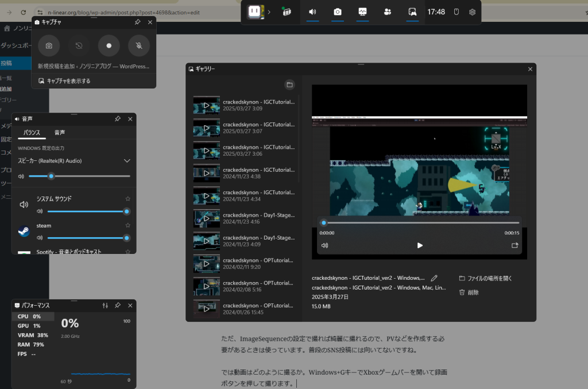Screen dimensions: 588x389
Task: Favorite システム サウンド with the star
Action: [128, 198]
